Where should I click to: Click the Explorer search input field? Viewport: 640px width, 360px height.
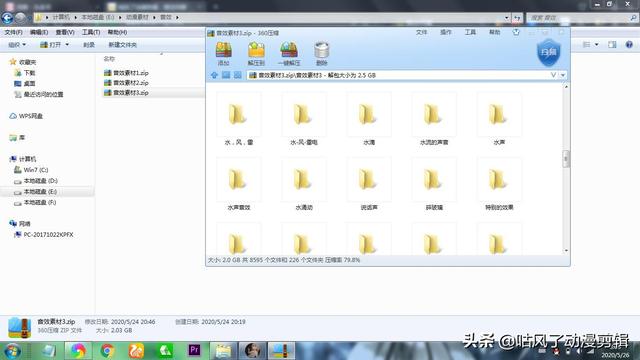581,18
